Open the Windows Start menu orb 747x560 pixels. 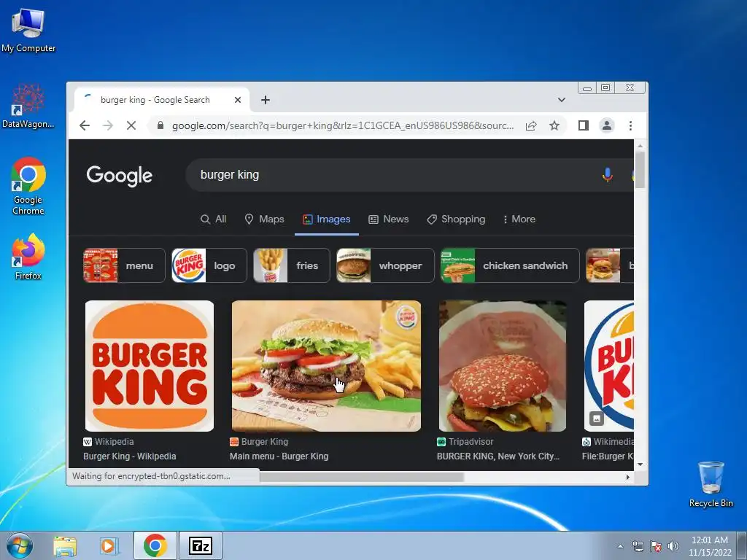[x=20, y=545]
